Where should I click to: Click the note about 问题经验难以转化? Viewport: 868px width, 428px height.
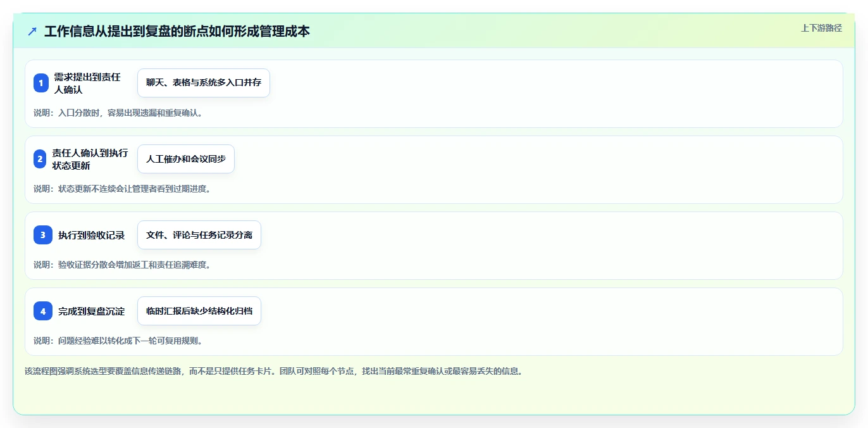tap(118, 341)
